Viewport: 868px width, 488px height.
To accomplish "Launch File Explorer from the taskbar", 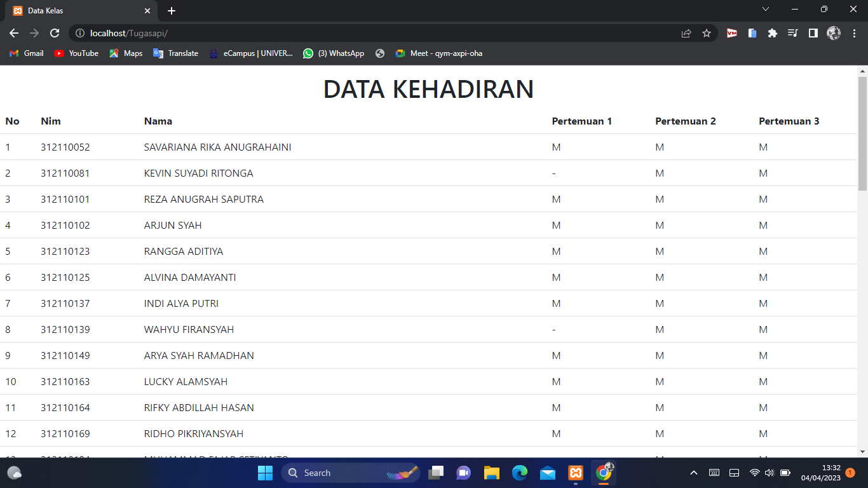I will click(491, 473).
